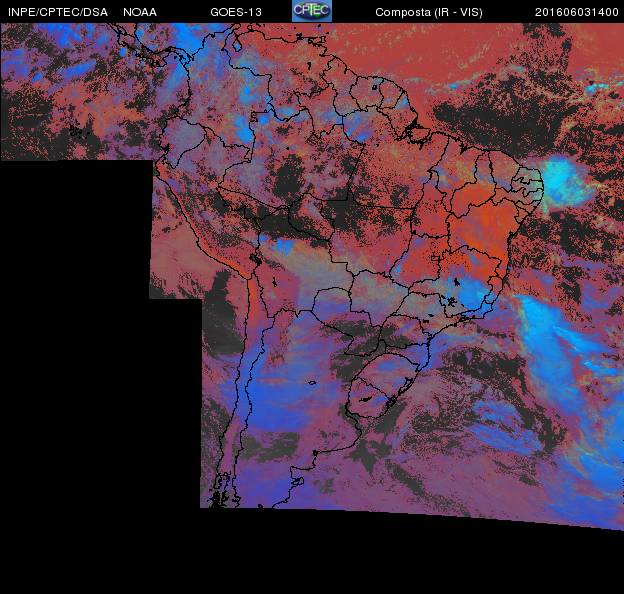Select the '201606031400' timestamp

pos(577,12)
